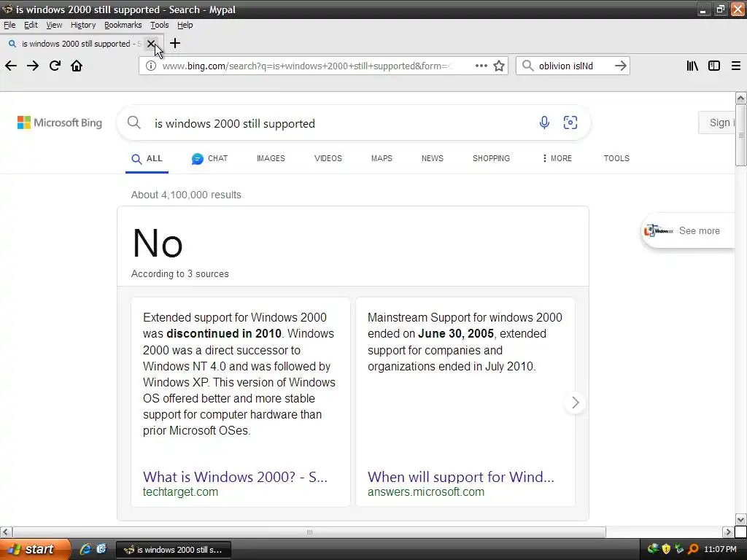Image resolution: width=747 pixels, height=560 pixels.
Task: Open 'When will support for Wind...' link
Action: pos(461,477)
